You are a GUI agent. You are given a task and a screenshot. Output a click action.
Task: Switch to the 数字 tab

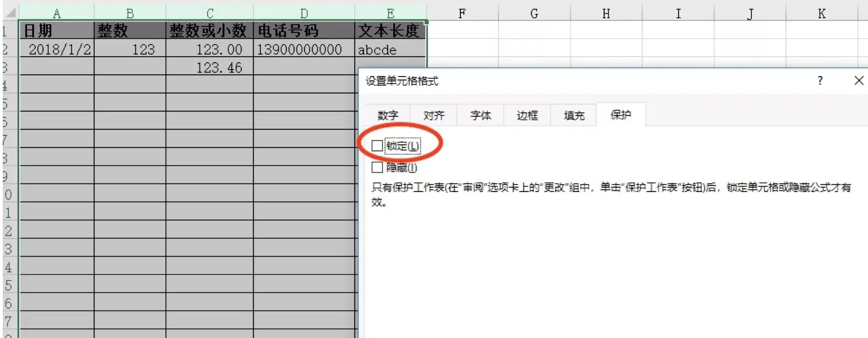point(388,116)
